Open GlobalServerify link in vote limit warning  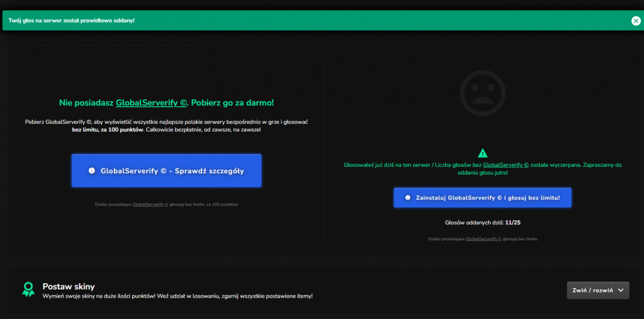[x=506, y=165]
